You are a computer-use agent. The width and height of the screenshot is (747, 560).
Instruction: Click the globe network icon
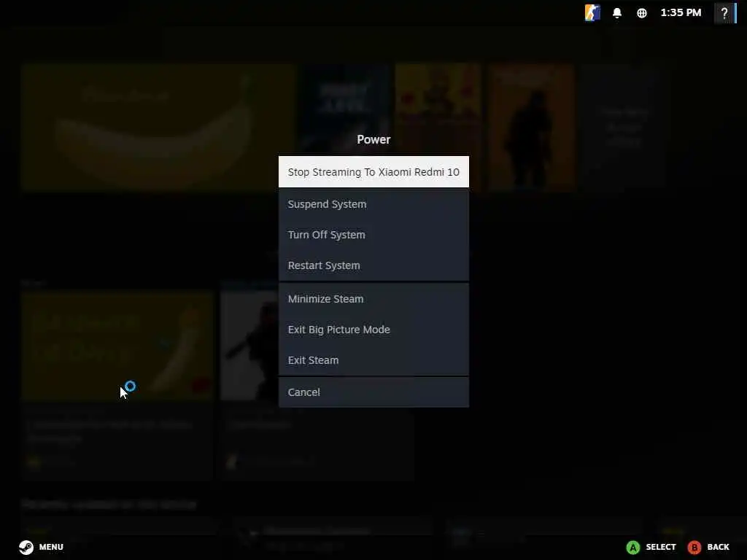(x=642, y=13)
